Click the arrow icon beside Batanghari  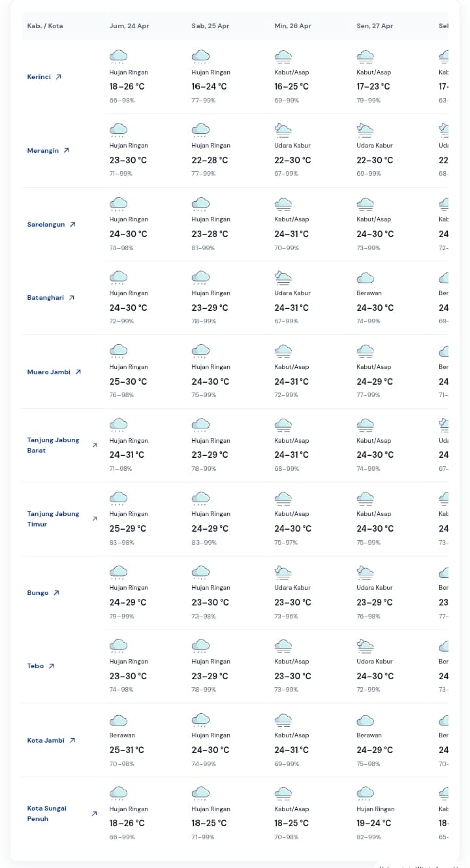coord(71,298)
